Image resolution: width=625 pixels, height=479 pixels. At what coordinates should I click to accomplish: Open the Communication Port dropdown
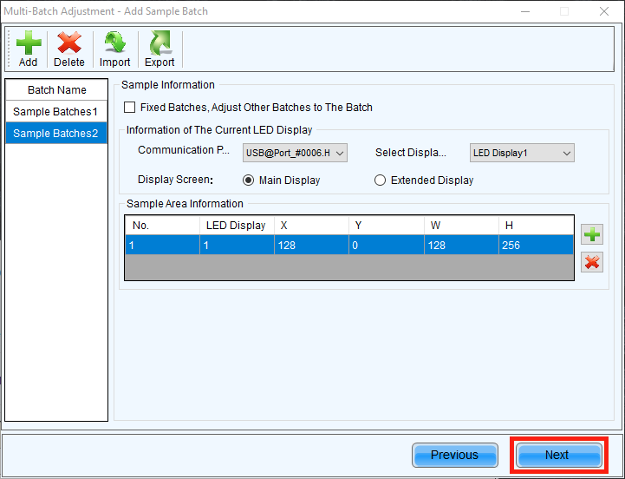(x=295, y=152)
